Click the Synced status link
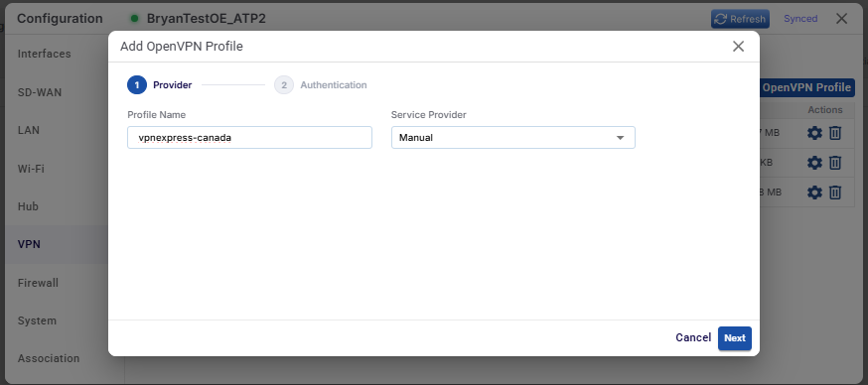 point(800,19)
